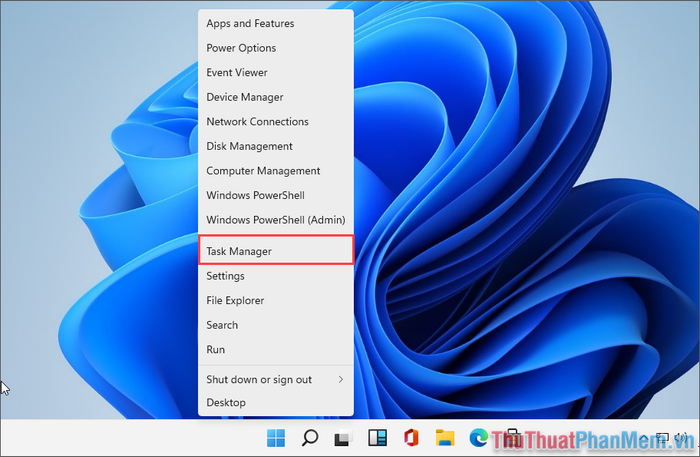
Task: Select Power Options
Action: [276, 48]
